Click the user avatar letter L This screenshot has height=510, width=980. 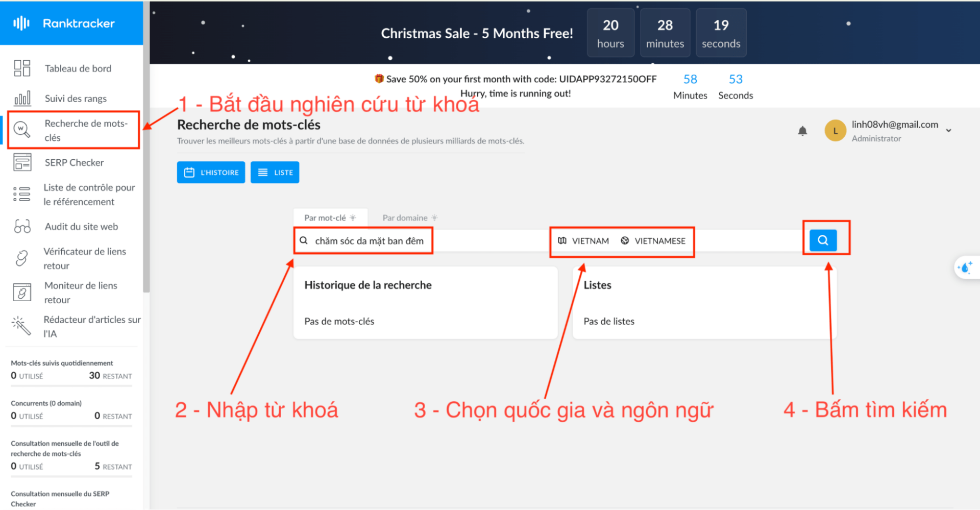click(836, 131)
